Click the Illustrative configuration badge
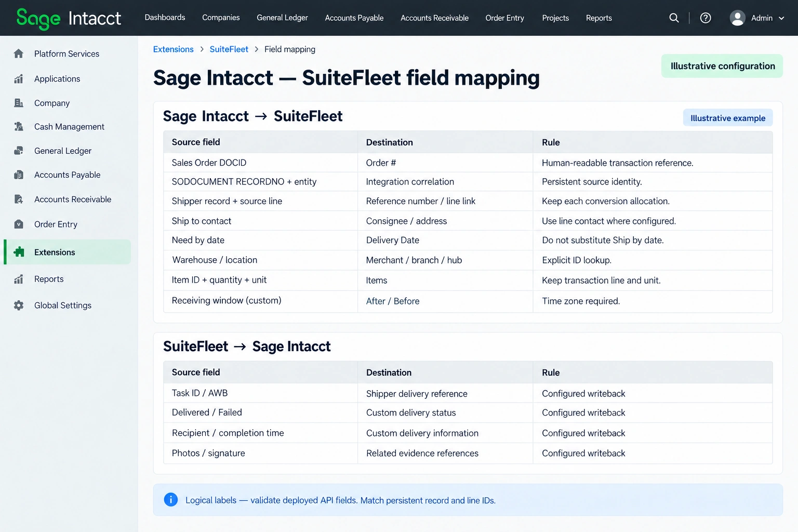 coord(722,66)
